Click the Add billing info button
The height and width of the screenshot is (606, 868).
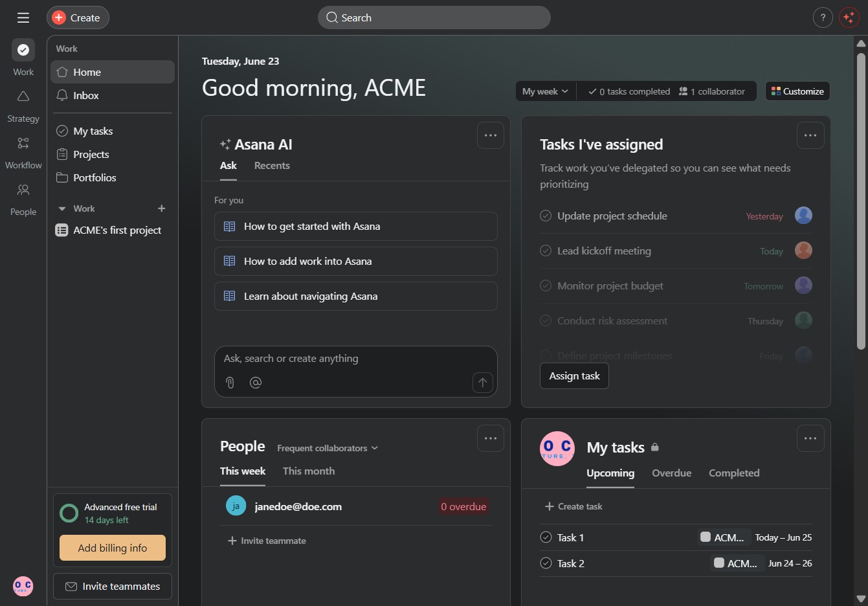113,548
